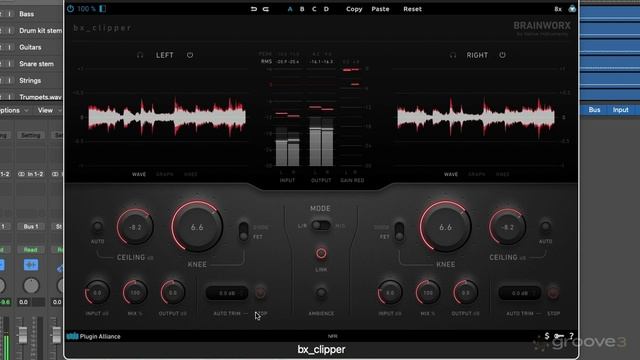The height and width of the screenshot is (360, 640).
Task: Flip the left DIODE/FET switch
Action: click(x=244, y=231)
